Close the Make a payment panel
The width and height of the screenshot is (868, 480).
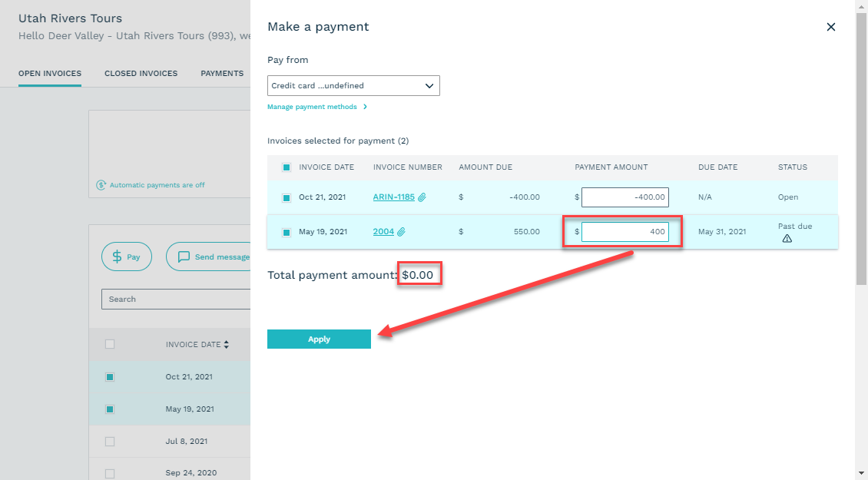click(x=830, y=27)
